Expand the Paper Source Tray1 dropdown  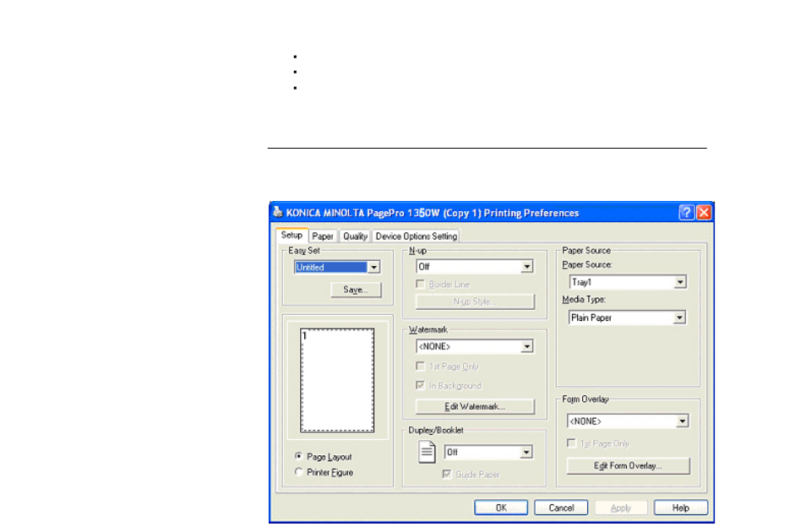[680, 282]
